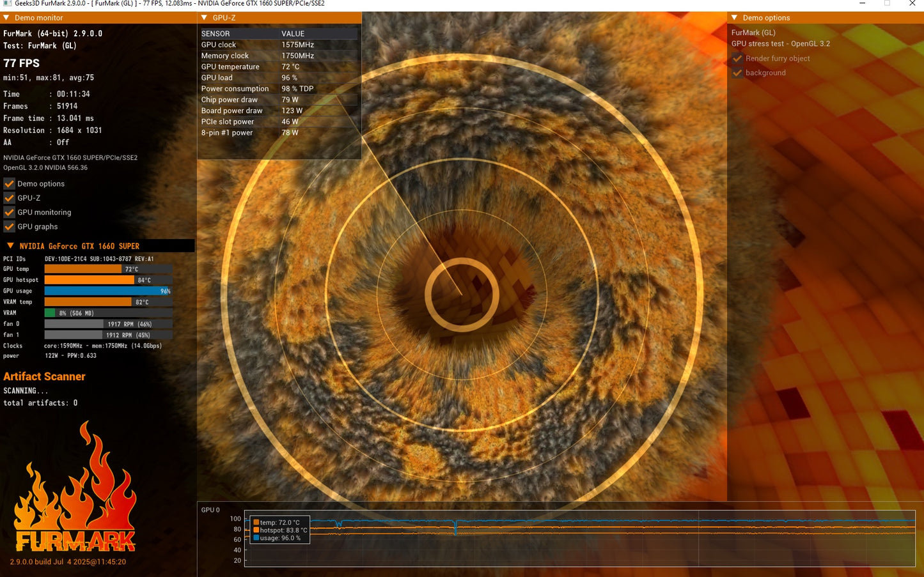The image size is (924, 577).
Task: Click the SENSOR column header in GPU-Z
Action: click(215, 34)
